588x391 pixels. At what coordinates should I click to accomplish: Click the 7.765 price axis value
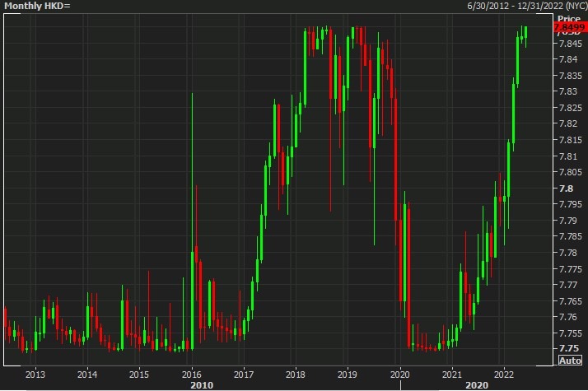[571, 301]
